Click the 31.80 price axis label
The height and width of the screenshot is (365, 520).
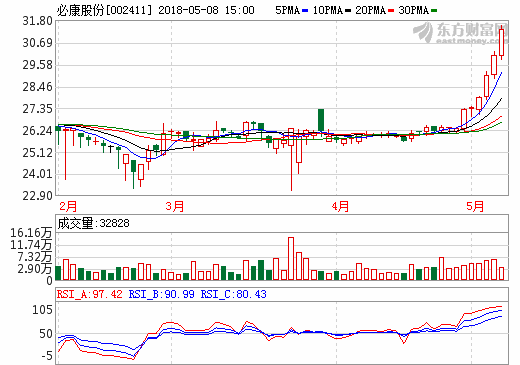coord(37,21)
